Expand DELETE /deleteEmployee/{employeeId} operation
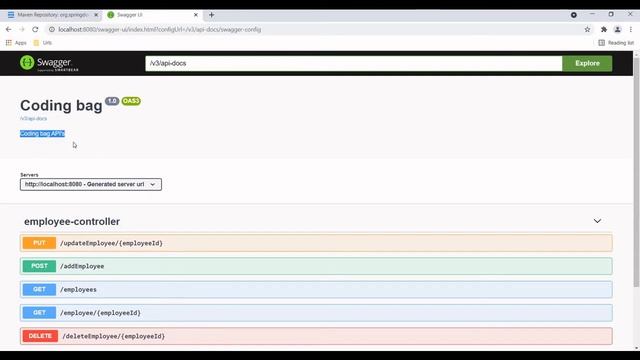Image resolution: width=640 pixels, height=360 pixels. [316, 336]
